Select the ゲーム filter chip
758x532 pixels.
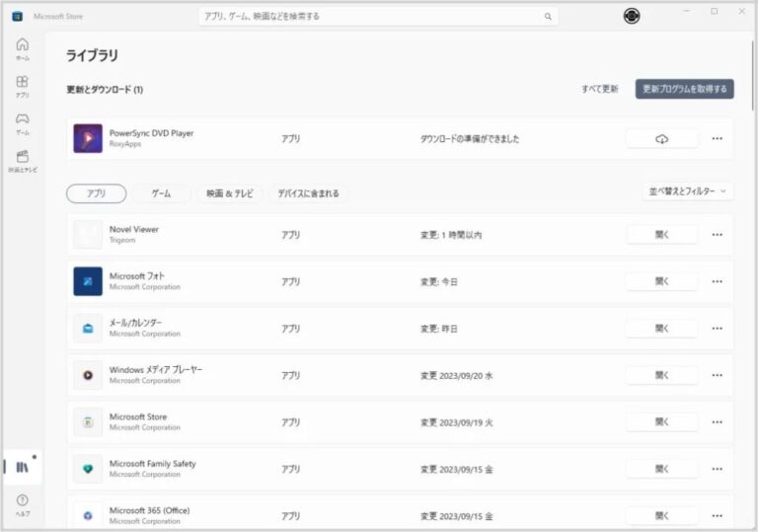pyautogui.click(x=161, y=193)
